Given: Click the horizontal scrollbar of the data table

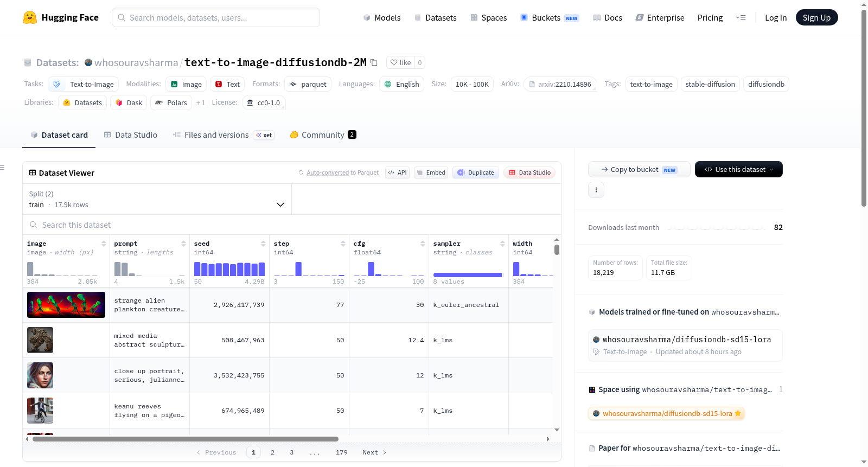Looking at the screenshot, I should [186, 439].
